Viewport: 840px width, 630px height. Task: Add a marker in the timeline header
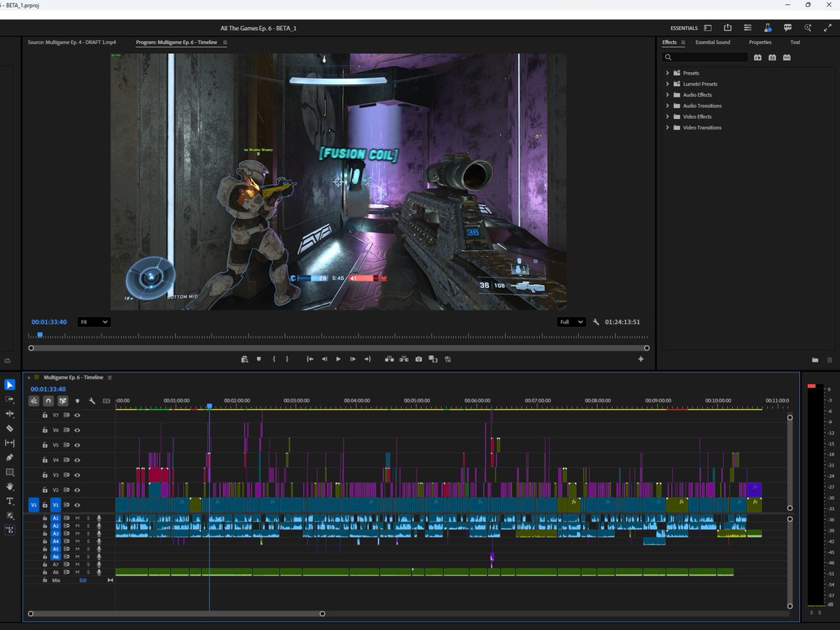point(77,401)
